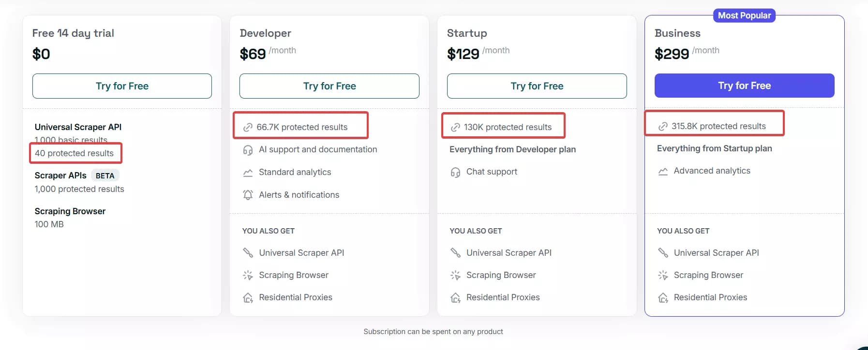Image resolution: width=868 pixels, height=350 pixels.
Task: Click the Universal Scraper API icon under Business
Action: coord(663,252)
